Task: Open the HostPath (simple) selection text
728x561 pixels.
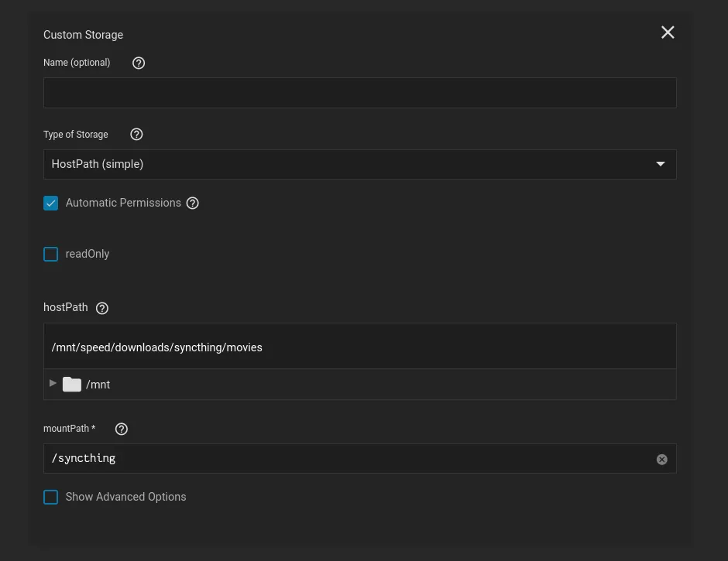Action: [x=98, y=164]
